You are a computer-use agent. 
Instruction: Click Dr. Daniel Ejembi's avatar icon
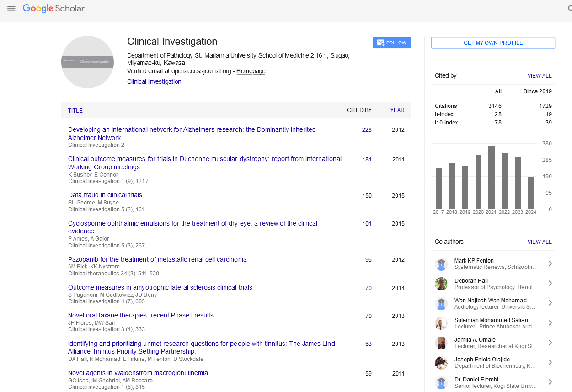(441, 382)
